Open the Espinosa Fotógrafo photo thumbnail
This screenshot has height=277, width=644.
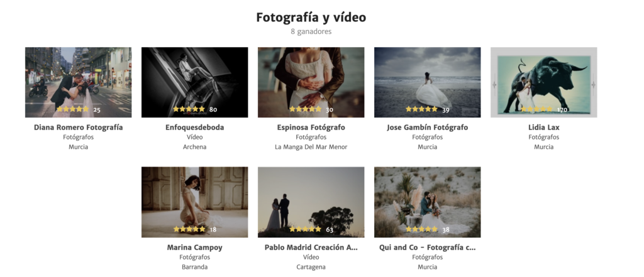coord(311,82)
